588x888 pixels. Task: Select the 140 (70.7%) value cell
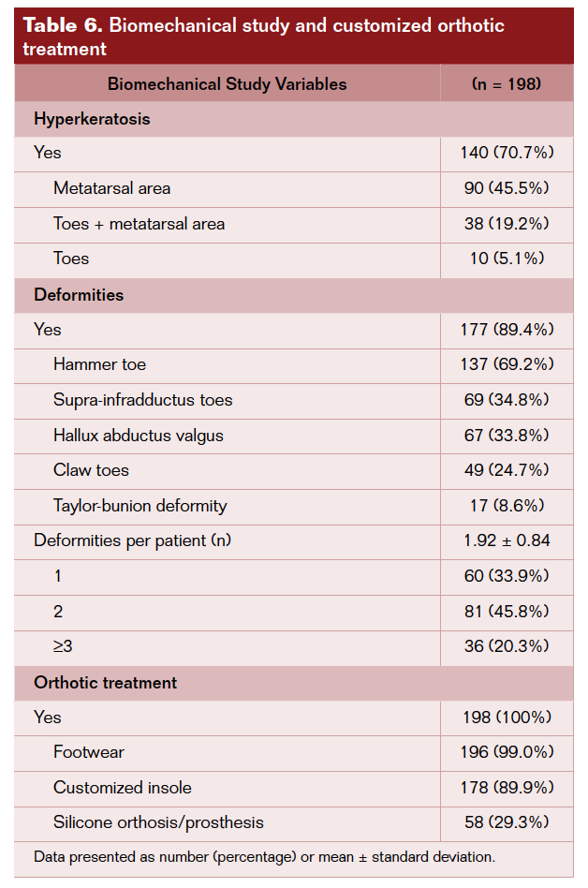(x=507, y=154)
